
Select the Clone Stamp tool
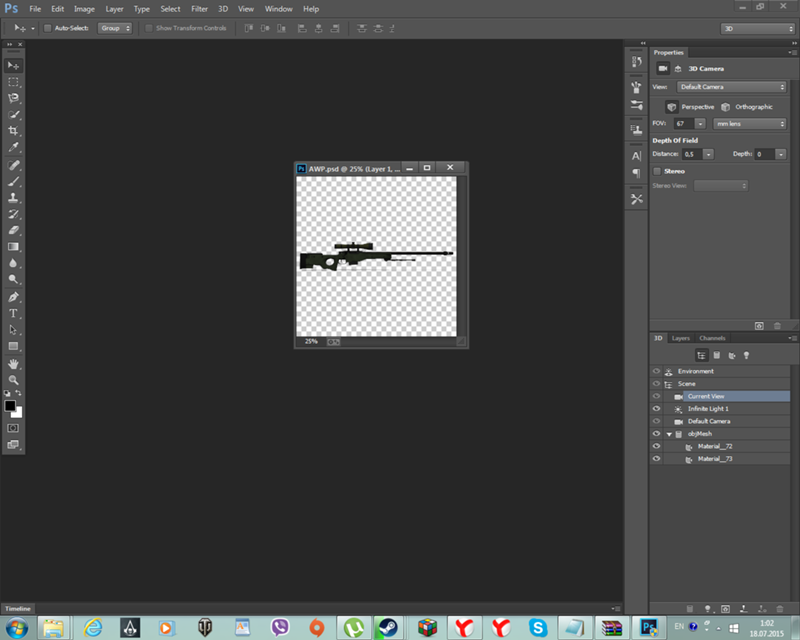(x=14, y=198)
